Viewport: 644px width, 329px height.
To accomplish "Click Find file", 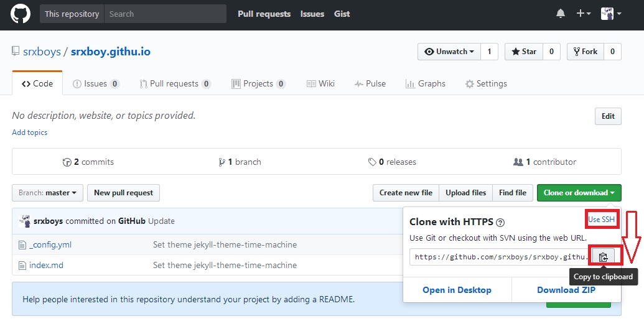I will pyautogui.click(x=513, y=193).
